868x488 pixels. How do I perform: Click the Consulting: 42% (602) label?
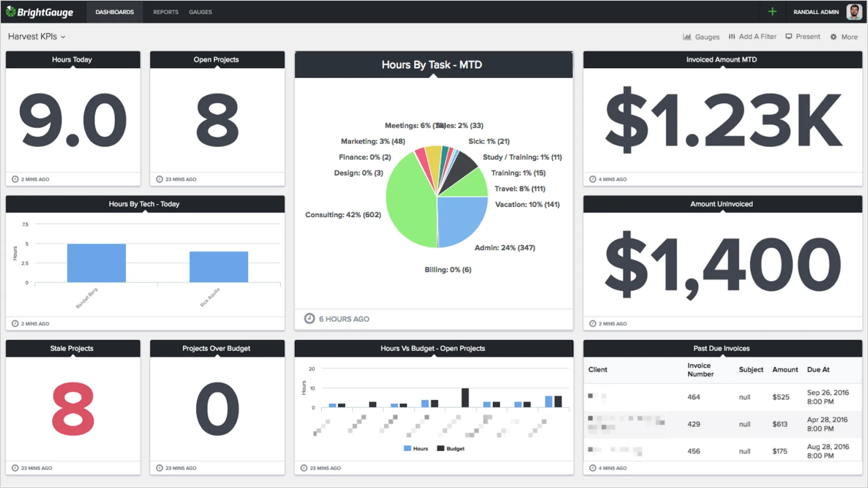pos(343,215)
